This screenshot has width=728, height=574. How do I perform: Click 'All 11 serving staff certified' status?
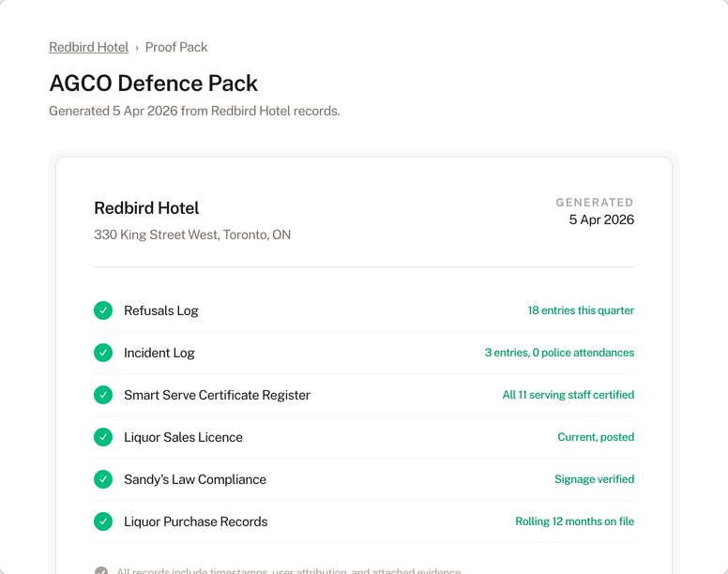(568, 395)
